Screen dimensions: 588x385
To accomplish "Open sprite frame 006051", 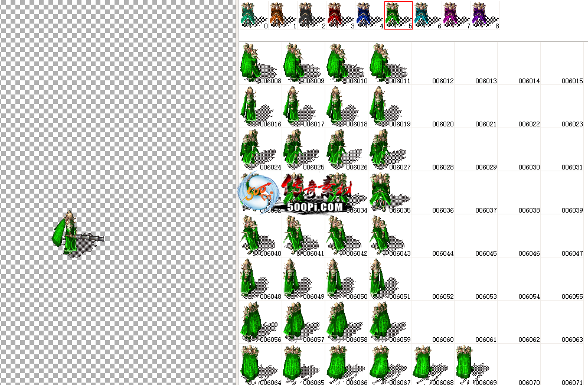I will [390, 279].
